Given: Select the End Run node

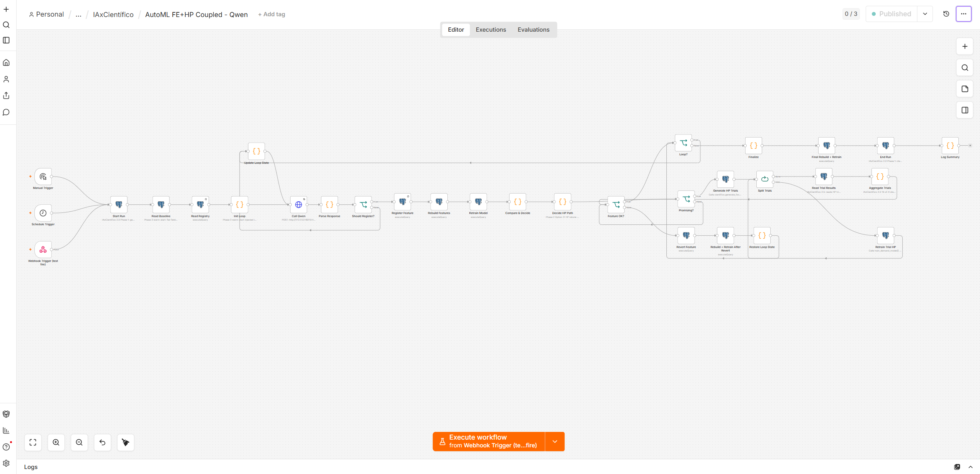Looking at the screenshot, I should (886, 146).
